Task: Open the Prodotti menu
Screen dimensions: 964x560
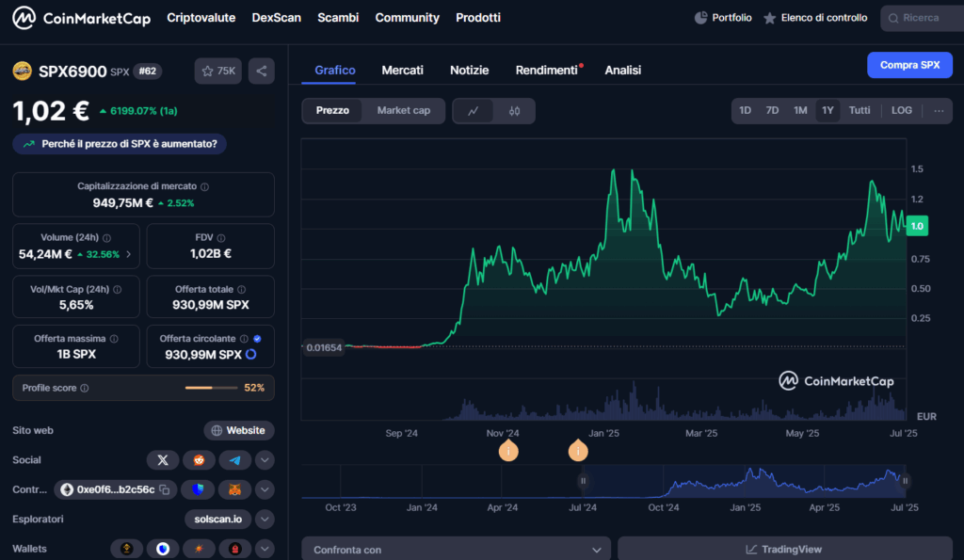Action: point(478,18)
